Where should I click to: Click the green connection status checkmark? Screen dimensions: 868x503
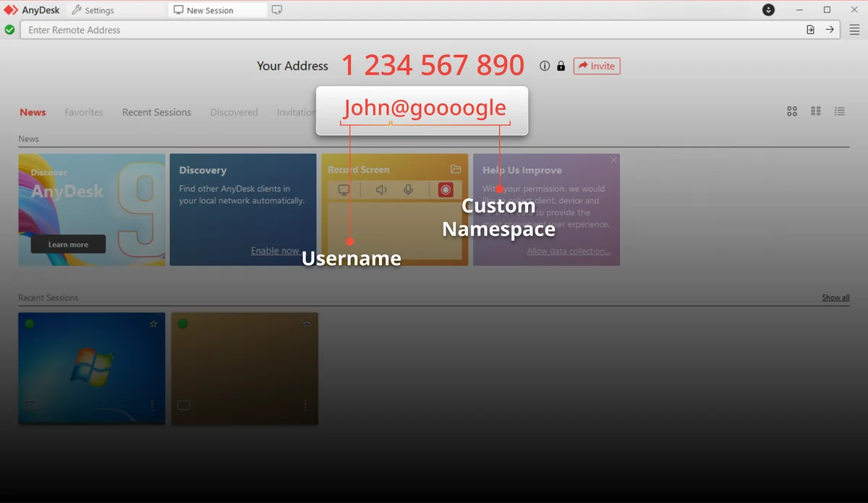[x=9, y=30]
